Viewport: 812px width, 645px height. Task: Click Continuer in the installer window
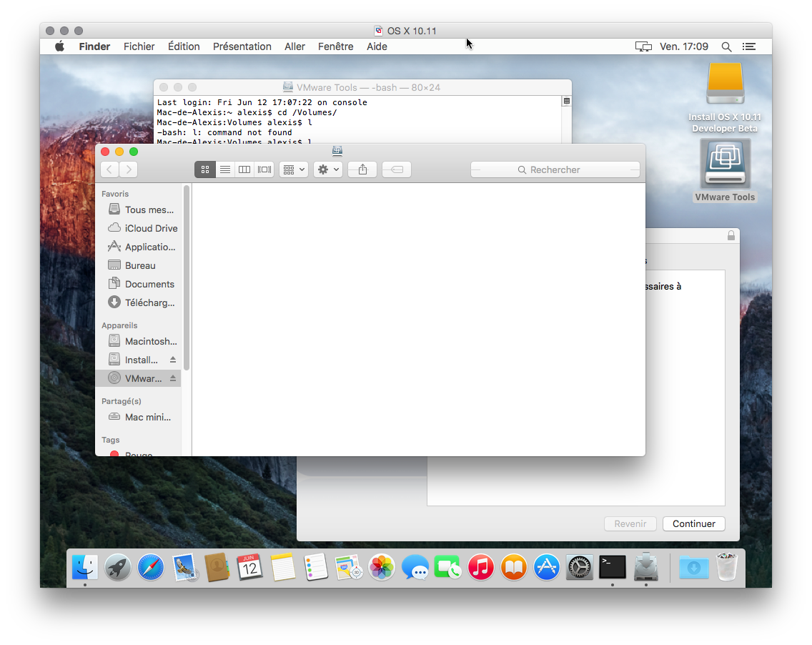tap(694, 523)
